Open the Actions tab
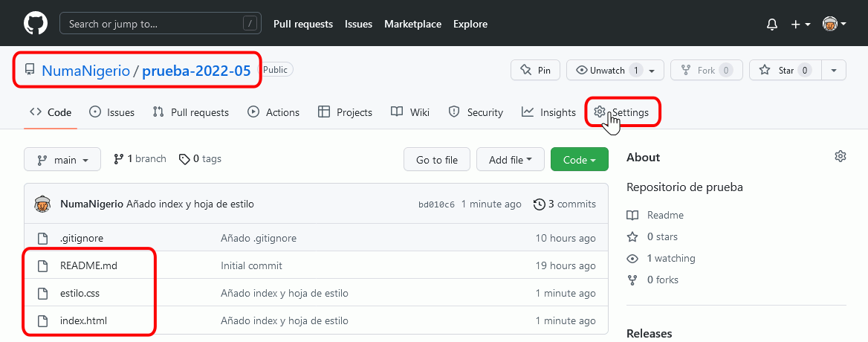Screen dimensions: 868x342 (273, 112)
